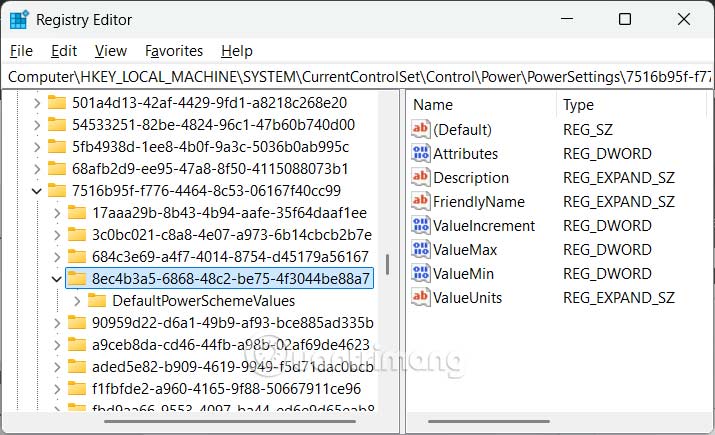This screenshot has height=435, width=715.
Task: Click binary icon of ValueMin value
Action: pyautogui.click(x=420, y=273)
